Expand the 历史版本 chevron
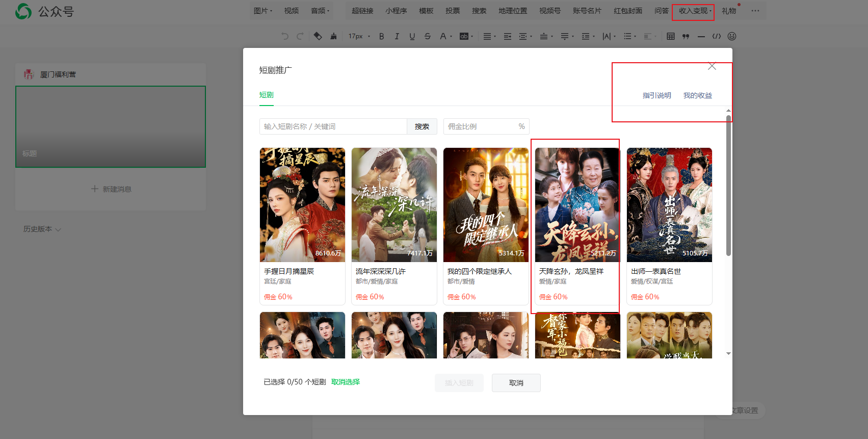Screen dimensions: 868x439 tap(58, 229)
